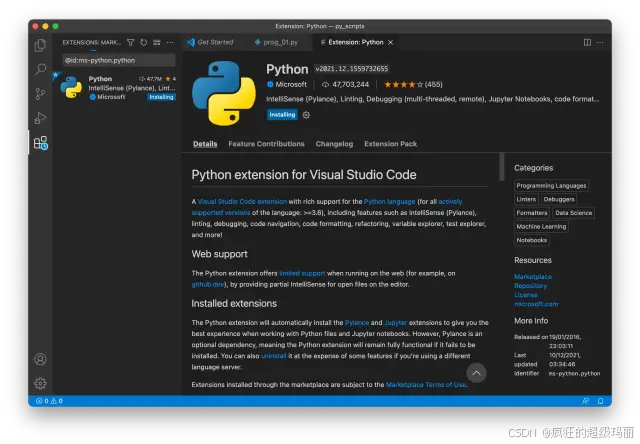
Task: Open the limited support link
Action: [x=302, y=273]
